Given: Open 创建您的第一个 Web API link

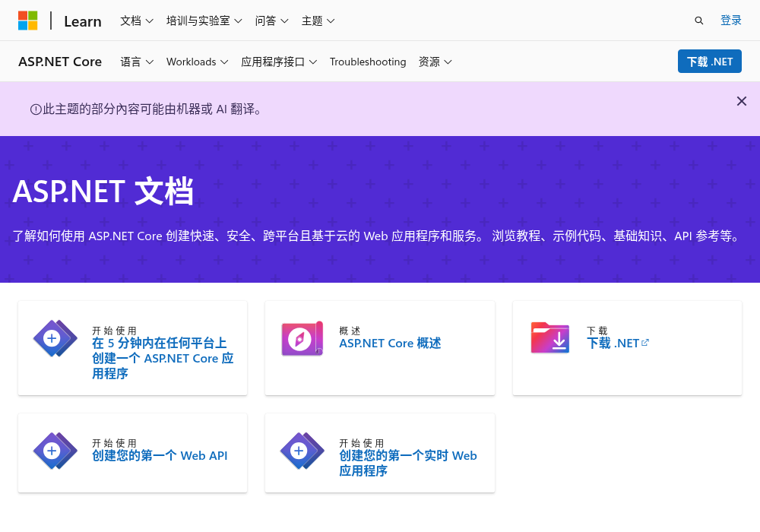Looking at the screenshot, I should coord(160,455).
